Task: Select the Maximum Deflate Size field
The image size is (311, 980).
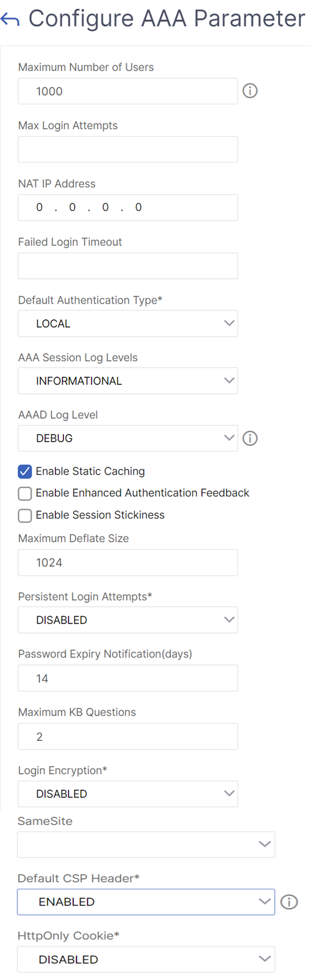Action: coord(128,563)
